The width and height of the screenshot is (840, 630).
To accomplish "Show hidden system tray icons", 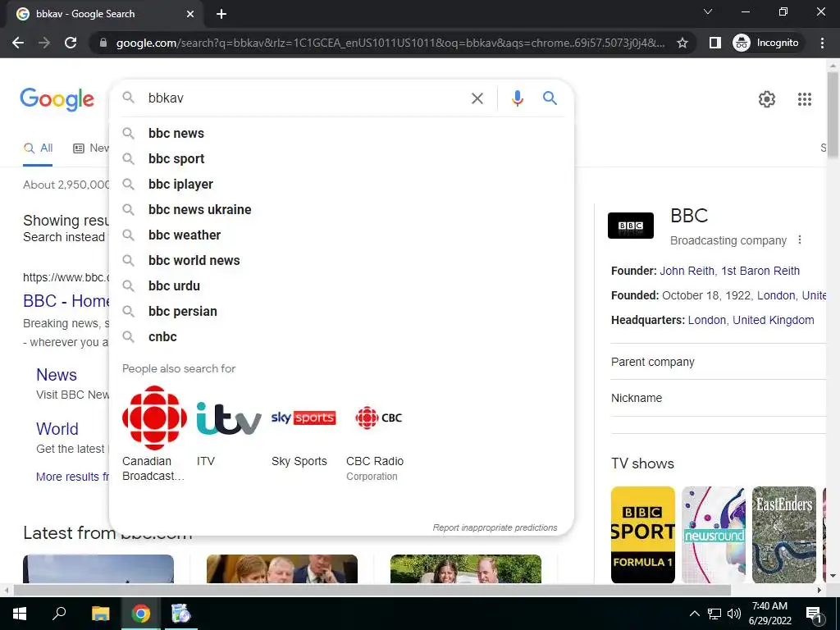I will click(x=694, y=614).
